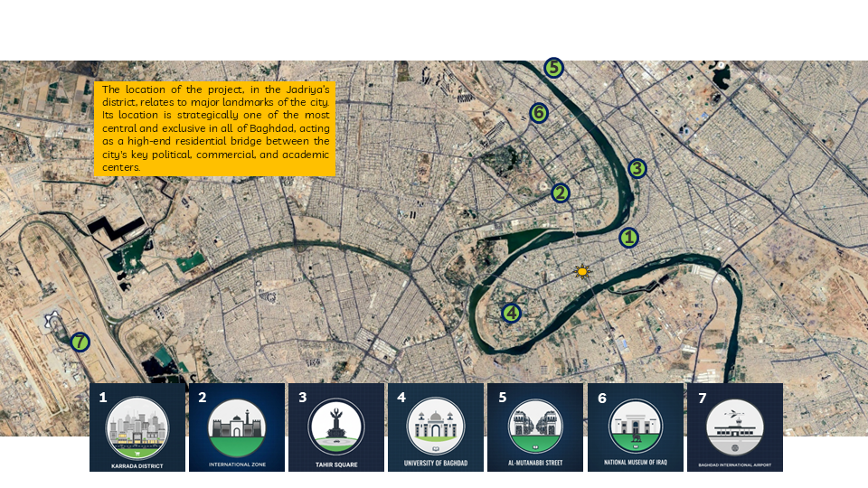Select the Tahir Square card
This screenshot has width=868, height=488.
336,427
